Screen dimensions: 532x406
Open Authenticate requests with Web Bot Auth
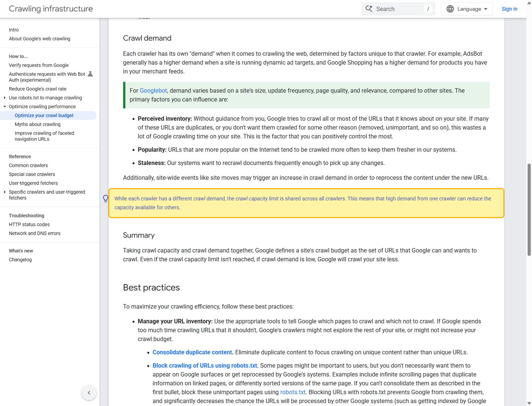(x=47, y=77)
